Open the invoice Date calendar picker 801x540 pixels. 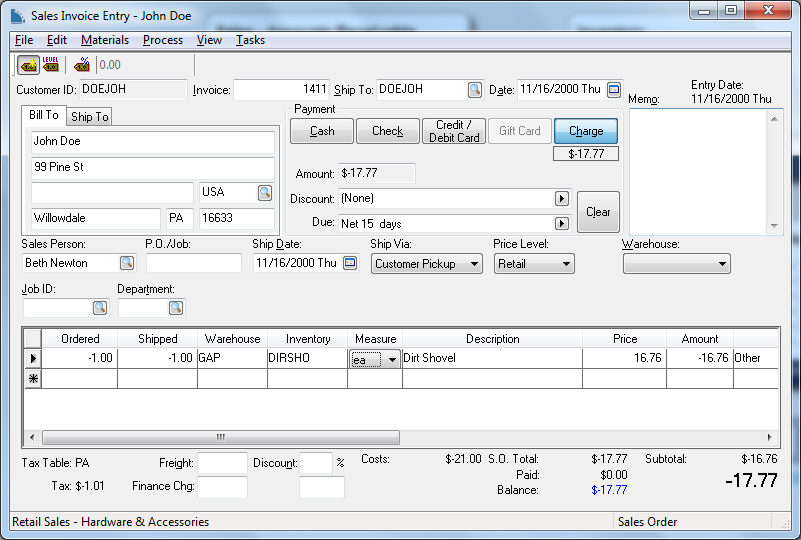[x=614, y=90]
